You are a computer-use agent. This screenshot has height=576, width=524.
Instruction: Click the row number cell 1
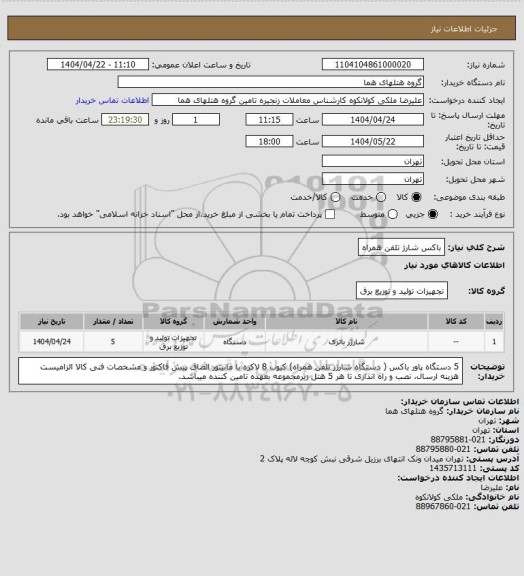pyautogui.click(x=494, y=342)
